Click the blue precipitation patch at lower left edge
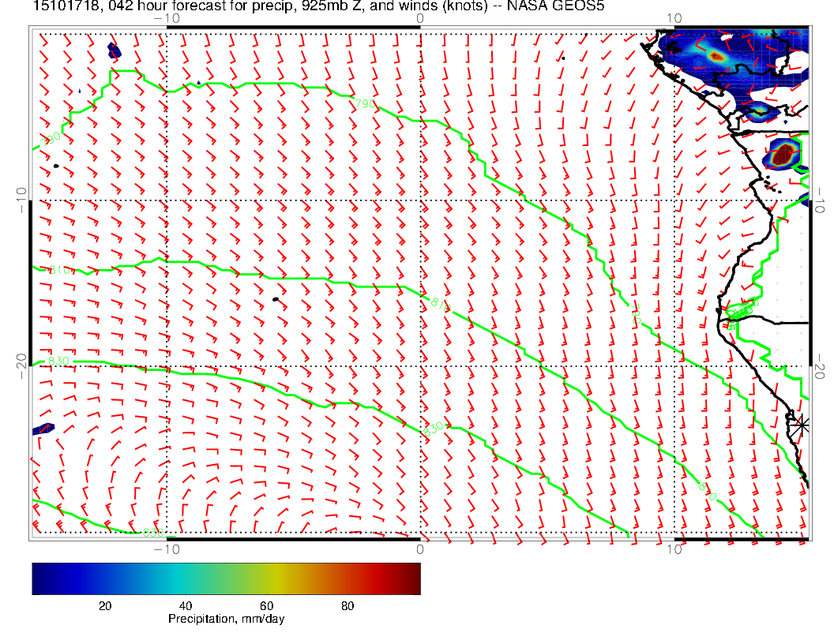 pyautogui.click(x=43, y=430)
